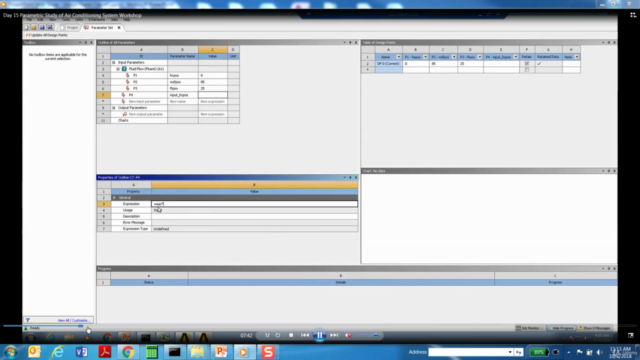
Task: Collapse Output Parameters tree node
Action: 114,108
